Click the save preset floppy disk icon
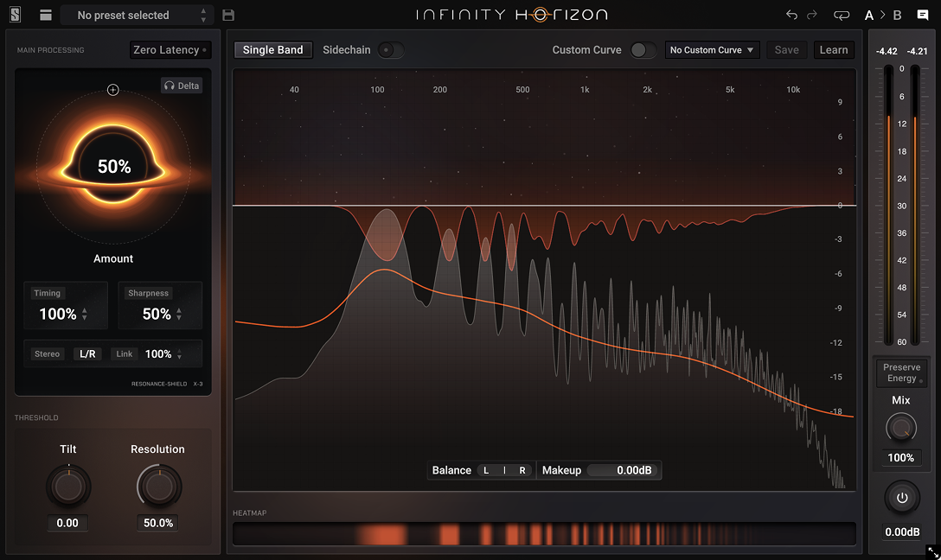The image size is (941, 560). point(227,15)
